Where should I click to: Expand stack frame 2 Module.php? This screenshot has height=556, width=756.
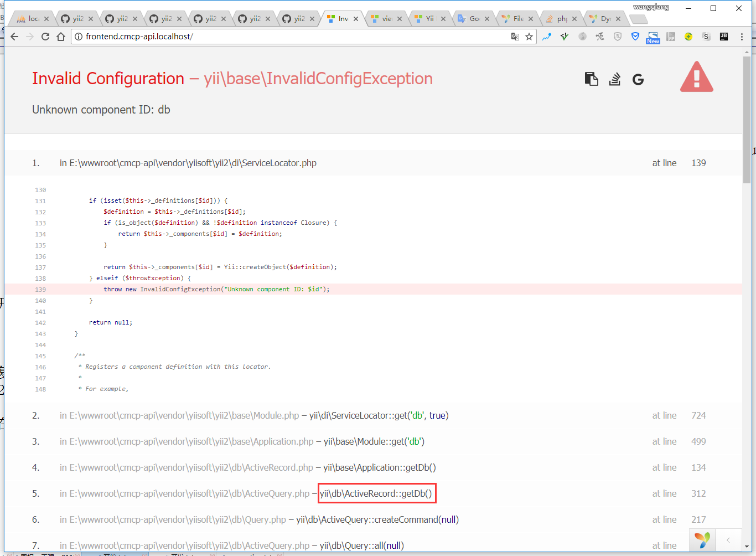pos(179,415)
